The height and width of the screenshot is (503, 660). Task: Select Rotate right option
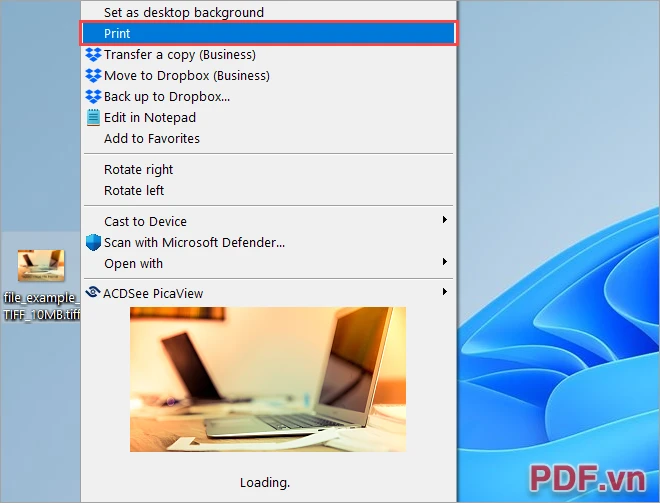pos(268,170)
